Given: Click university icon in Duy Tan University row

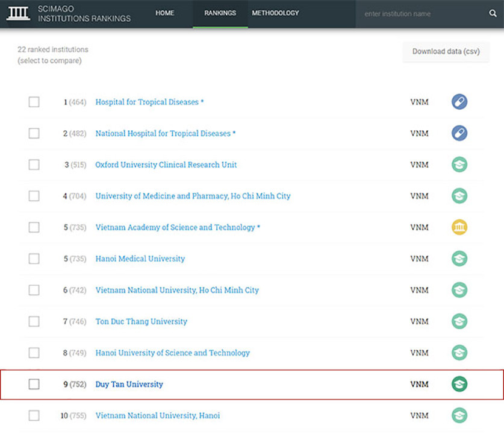Looking at the screenshot, I should 459,384.
